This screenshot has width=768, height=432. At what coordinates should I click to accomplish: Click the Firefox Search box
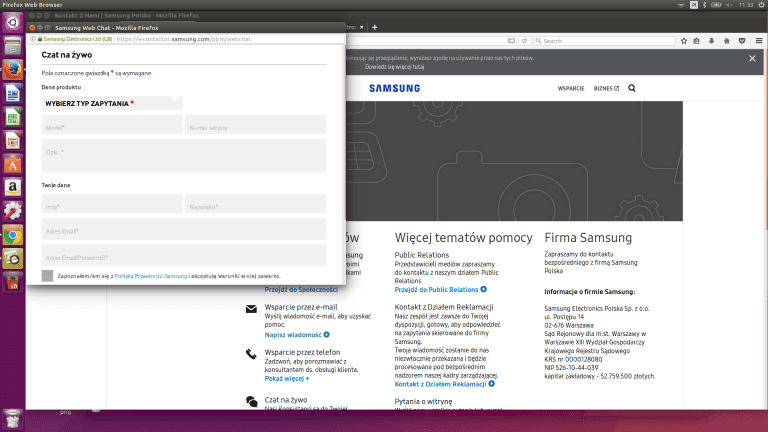[x=604, y=41]
